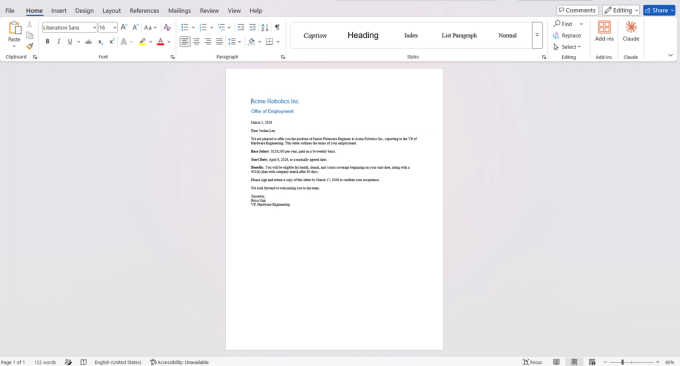The width and height of the screenshot is (680, 366).
Task: Clear all formatting icon
Action: pyautogui.click(x=167, y=27)
